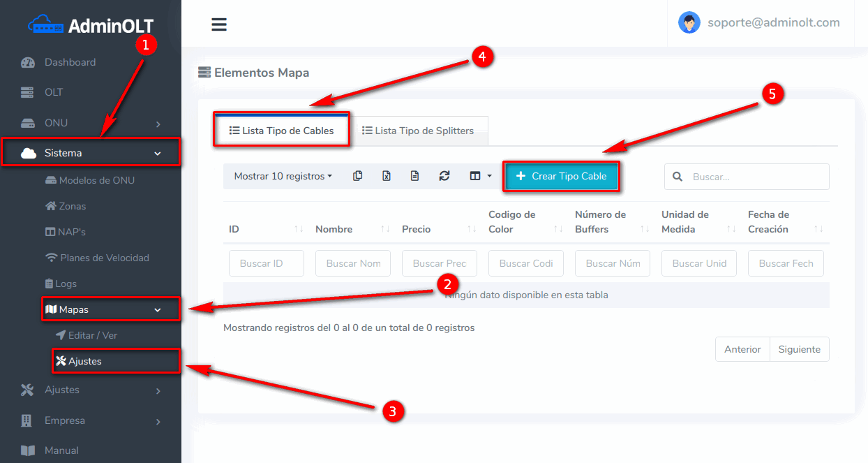Export table to Excel file icon
Viewport: 868px width, 463px height.
(386, 176)
